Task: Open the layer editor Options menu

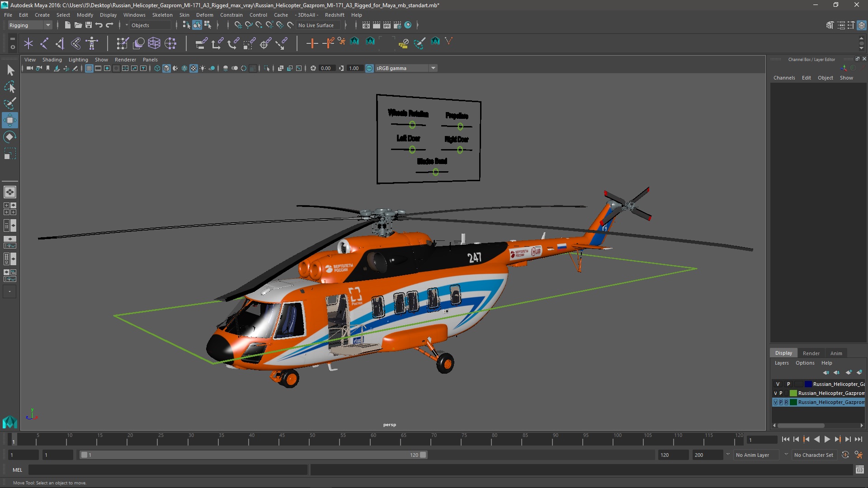Action: click(805, 363)
